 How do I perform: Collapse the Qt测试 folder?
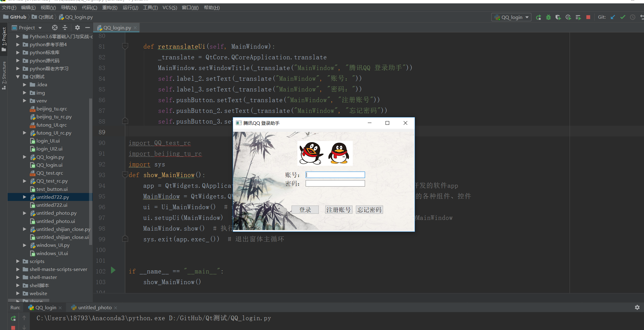pos(18,77)
